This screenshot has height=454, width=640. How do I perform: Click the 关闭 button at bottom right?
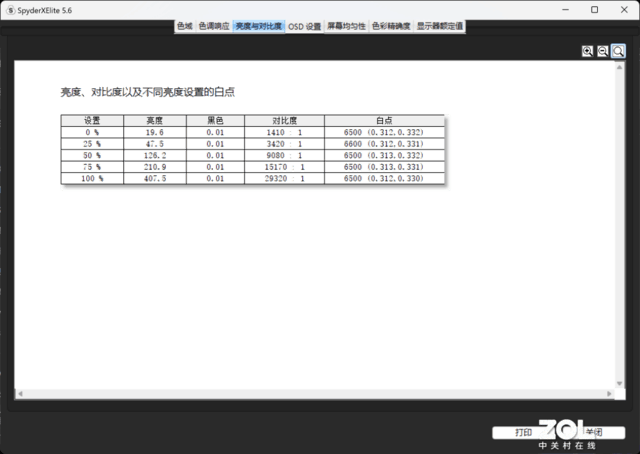594,432
